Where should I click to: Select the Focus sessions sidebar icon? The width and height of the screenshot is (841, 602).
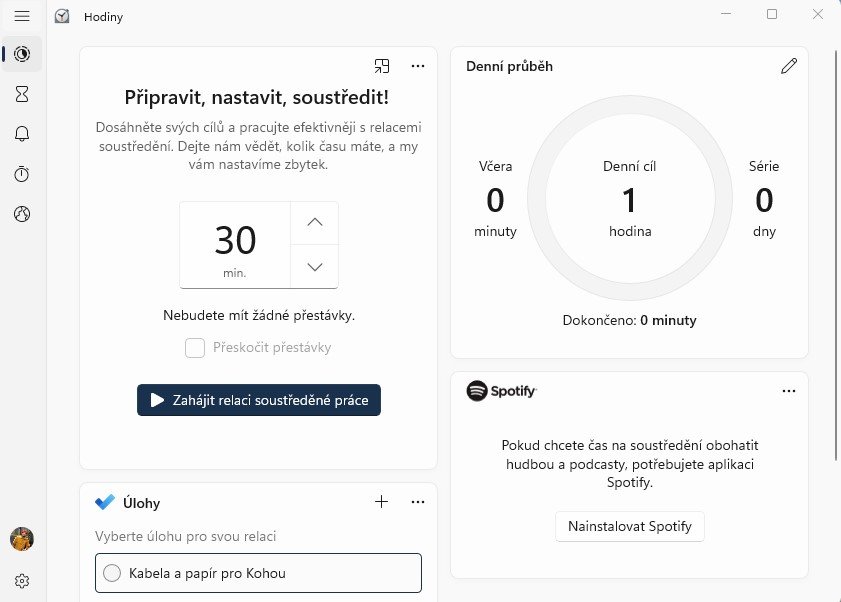tap(22, 54)
